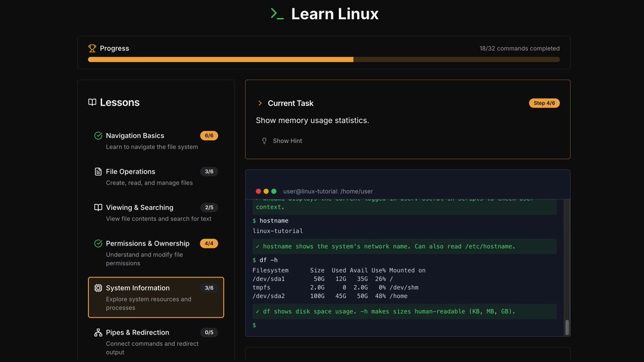Click the green checkmark beside Permissions & Ownership

98,243
